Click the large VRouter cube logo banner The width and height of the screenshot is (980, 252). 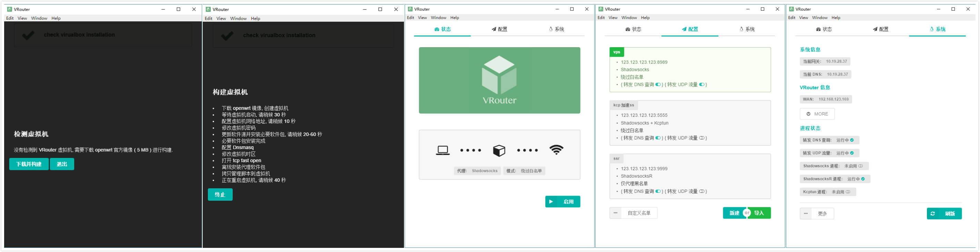pos(499,80)
